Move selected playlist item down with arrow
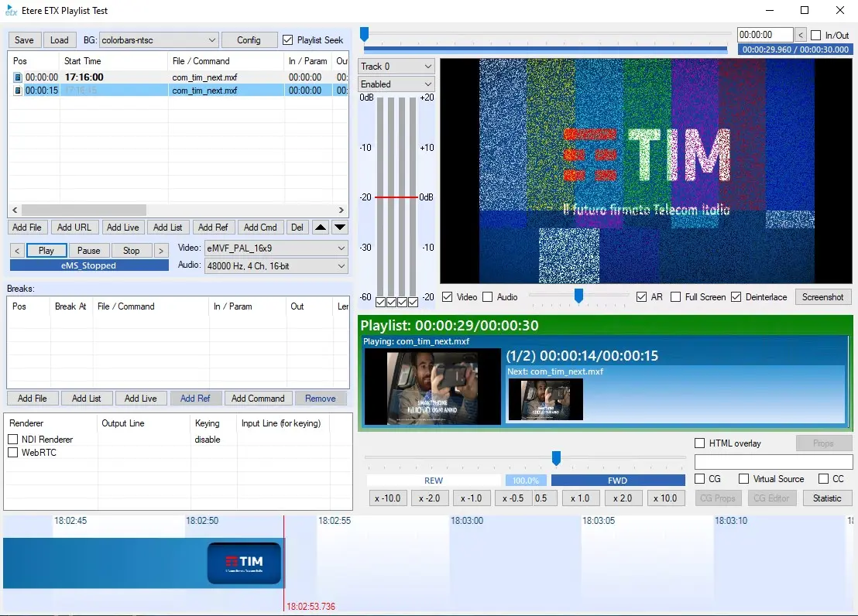This screenshot has height=616, width=858. pyautogui.click(x=340, y=228)
